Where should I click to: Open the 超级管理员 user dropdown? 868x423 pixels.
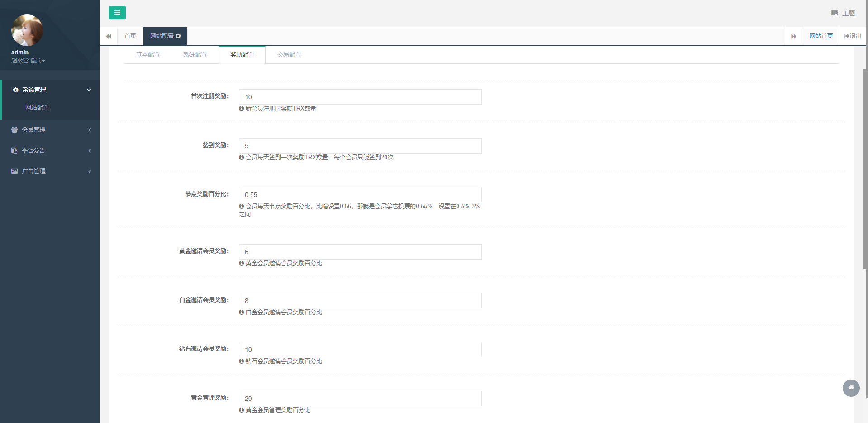point(28,60)
